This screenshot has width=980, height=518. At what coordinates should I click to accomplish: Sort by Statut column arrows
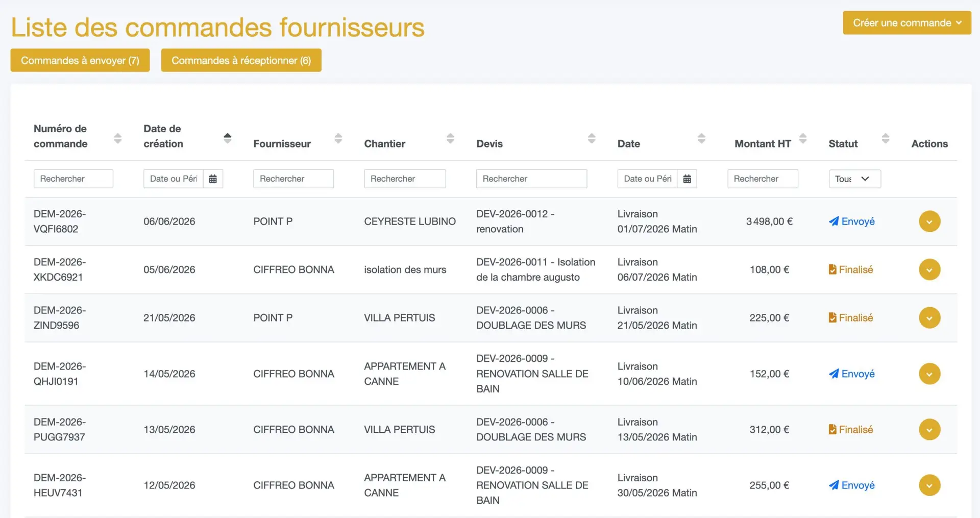point(886,138)
